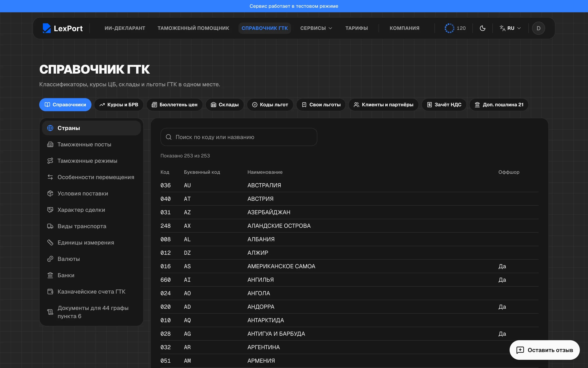
Task: Switch to Курсы и БРВ tab
Action: click(119, 105)
